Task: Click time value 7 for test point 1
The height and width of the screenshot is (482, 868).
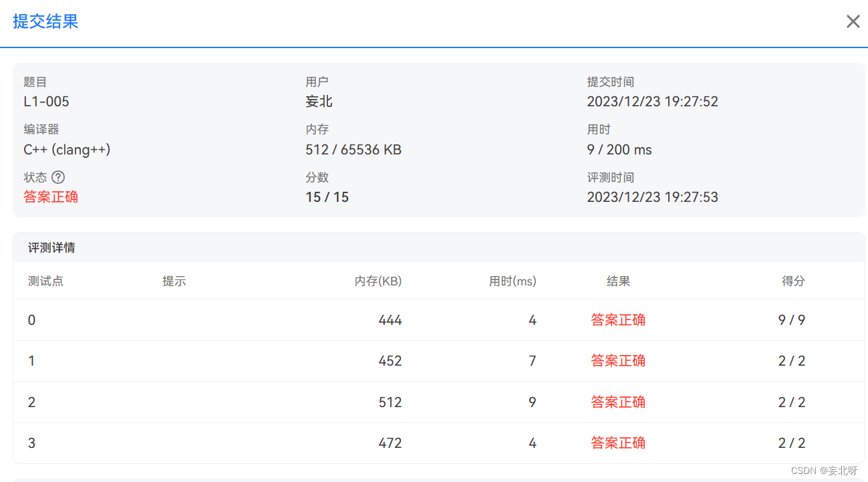Action: (x=533, y=361)
